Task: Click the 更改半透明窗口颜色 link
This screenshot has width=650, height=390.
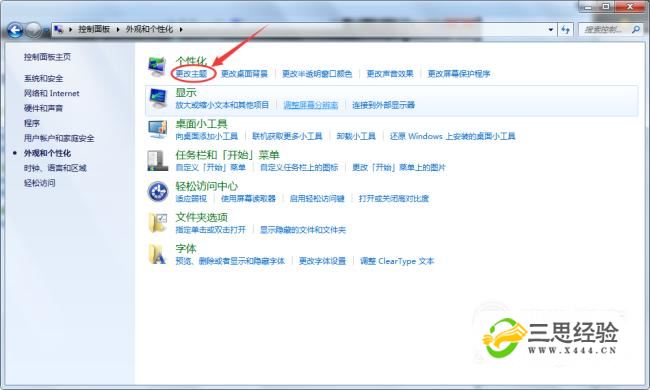Action: point(317,74)
